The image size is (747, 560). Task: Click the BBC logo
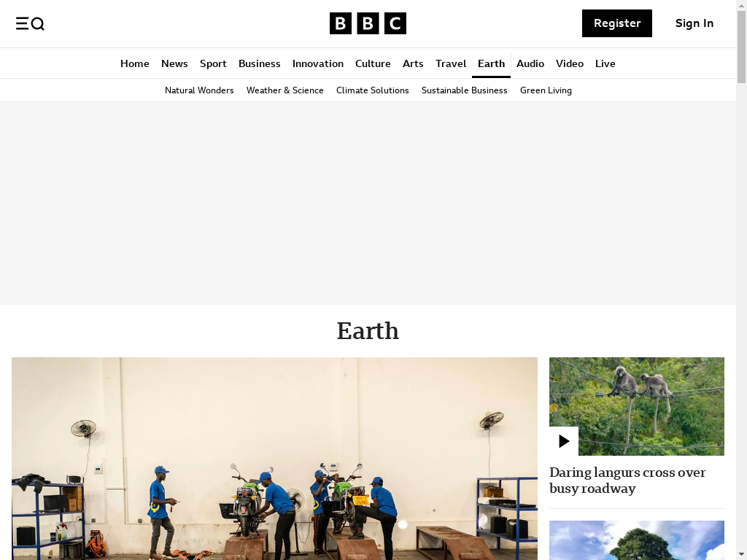pyautogui.click(x=368, y=23)
